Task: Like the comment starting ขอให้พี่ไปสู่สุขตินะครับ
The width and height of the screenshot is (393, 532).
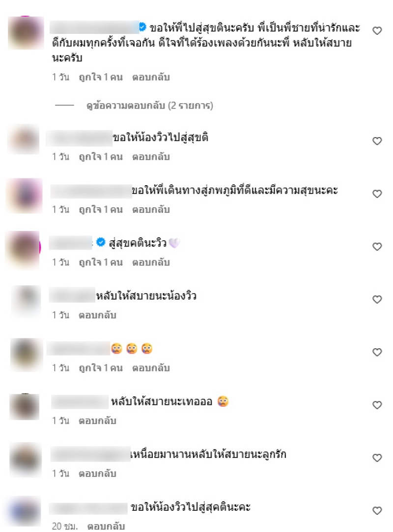Action: [x=377, y=30]
